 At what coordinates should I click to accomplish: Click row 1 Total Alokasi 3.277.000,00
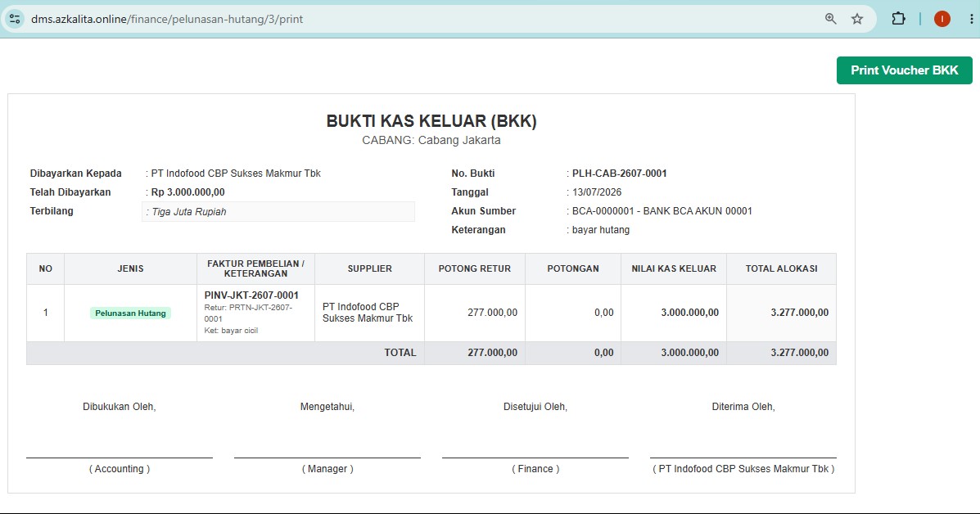[799, 313]
